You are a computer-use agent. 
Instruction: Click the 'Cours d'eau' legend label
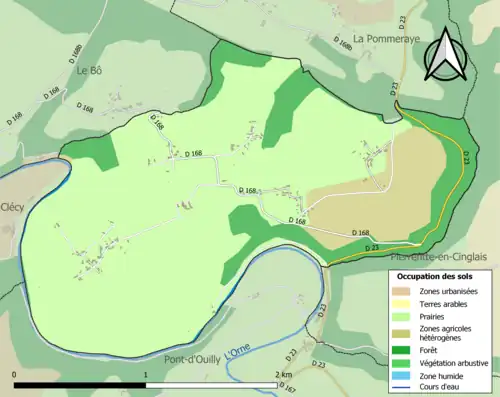point(439,387)
